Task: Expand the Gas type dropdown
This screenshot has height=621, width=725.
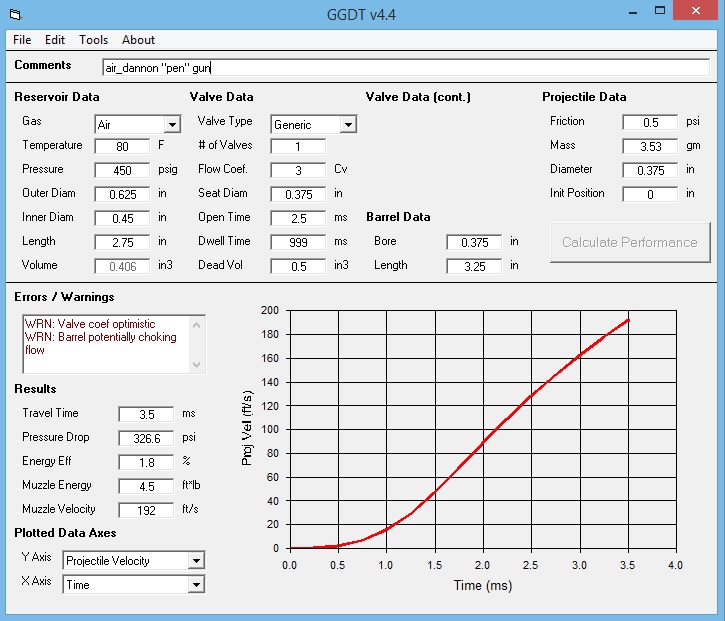Action: (x=172, y=125)
